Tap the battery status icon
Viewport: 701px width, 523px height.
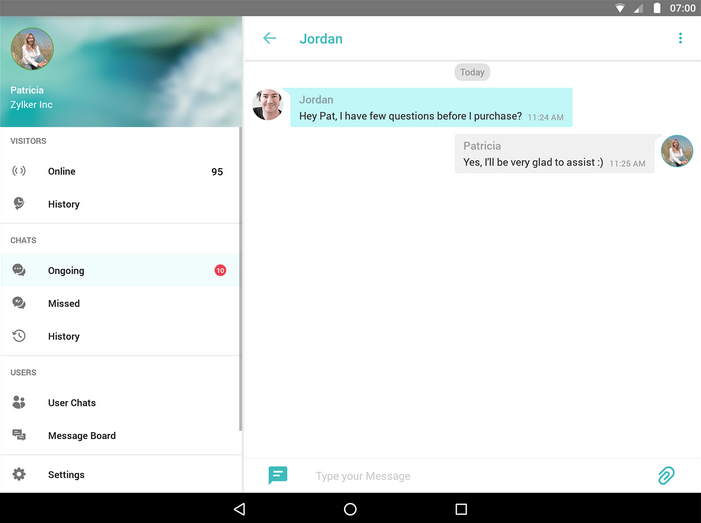pos(657,8)
